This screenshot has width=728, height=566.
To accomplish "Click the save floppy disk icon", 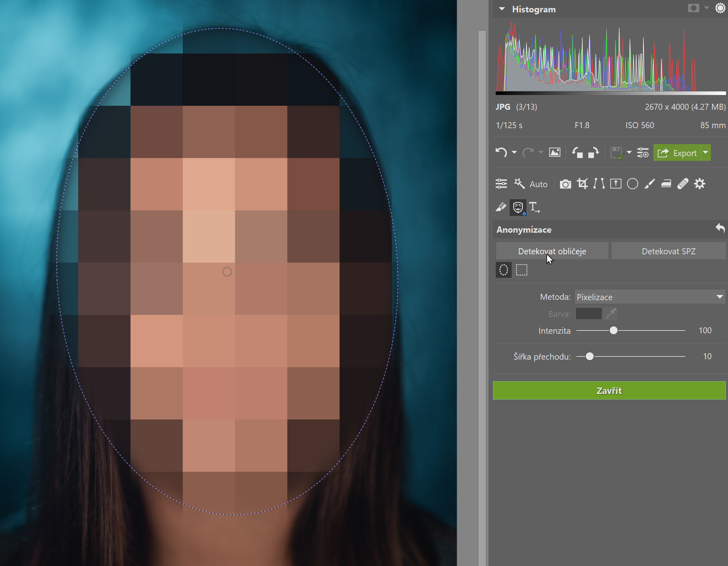I will [617, 153].
